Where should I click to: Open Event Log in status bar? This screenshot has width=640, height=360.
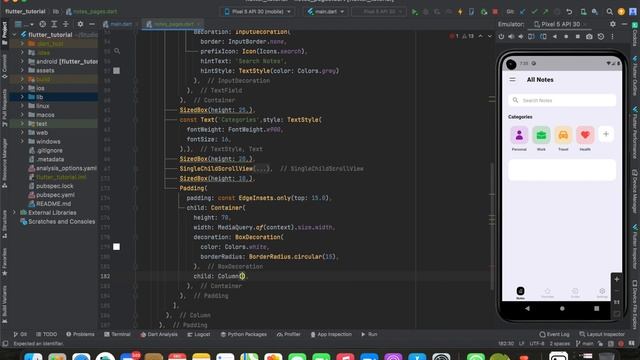click(554, 334)
